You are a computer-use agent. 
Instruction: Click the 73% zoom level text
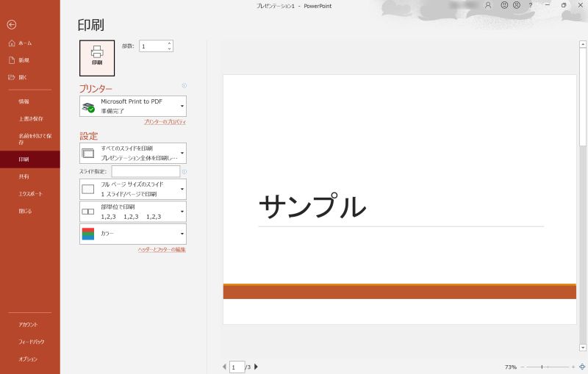(510, 367)
